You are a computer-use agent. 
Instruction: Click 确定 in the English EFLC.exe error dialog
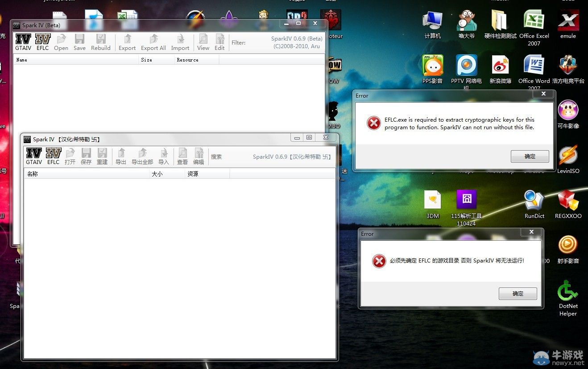pos(530,156)
